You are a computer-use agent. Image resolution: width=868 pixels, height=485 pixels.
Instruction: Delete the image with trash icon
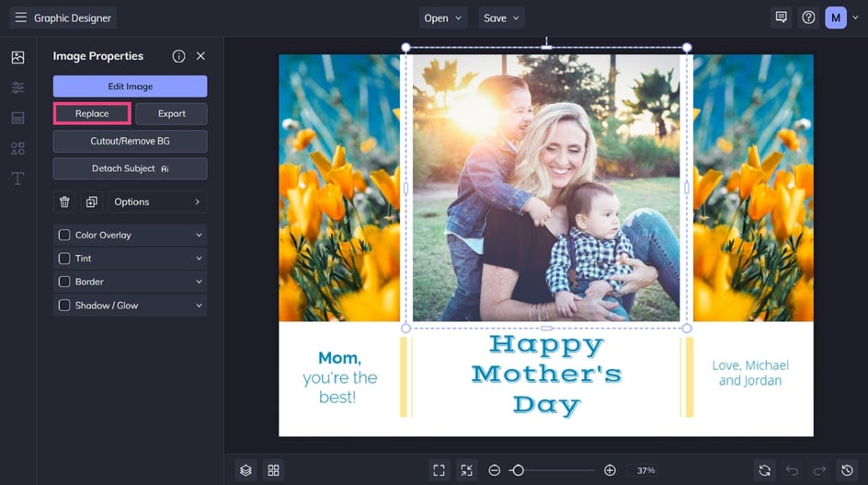[64, 202]
